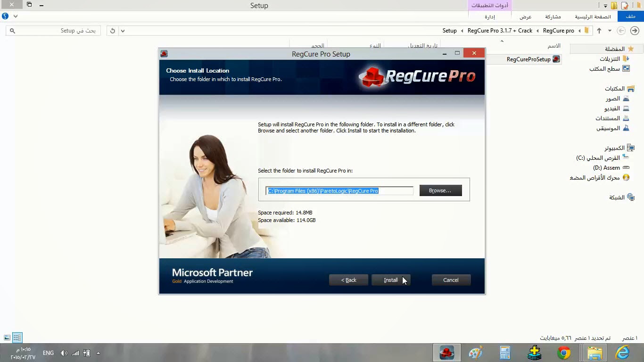The height and width of the screenshot is (362, 644).
Task: Click RegCure Pro 3.1.7 + Crack breadcrumb
Action: pos(500,31)
